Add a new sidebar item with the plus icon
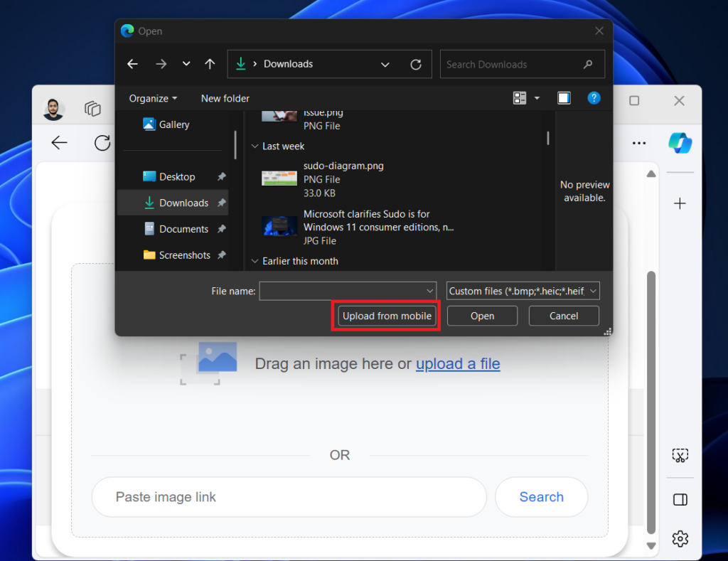Screen dimensions: 728x561 coord(680,203)
